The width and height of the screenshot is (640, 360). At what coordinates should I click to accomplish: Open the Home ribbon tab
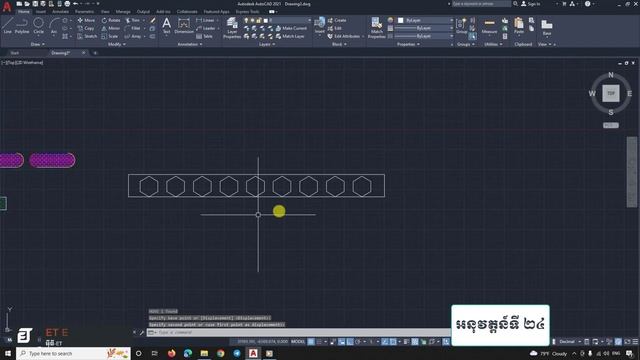click(x=24, y=12)
